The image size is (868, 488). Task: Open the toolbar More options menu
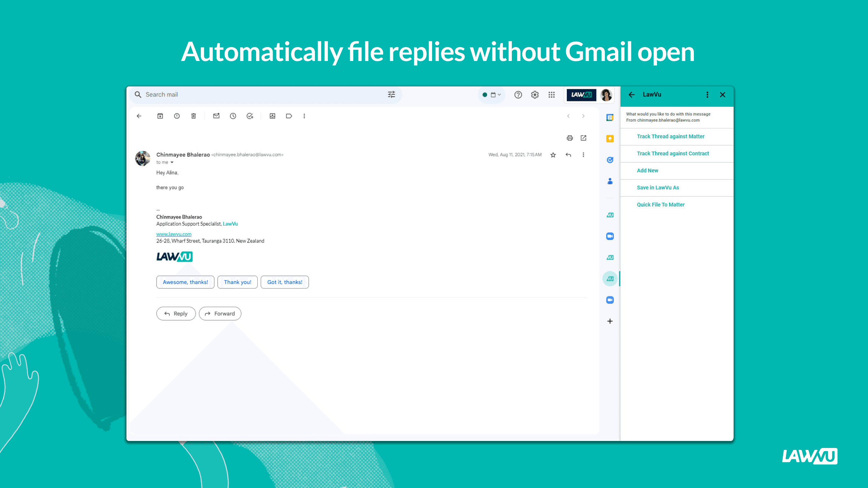(x=304, y=116)
